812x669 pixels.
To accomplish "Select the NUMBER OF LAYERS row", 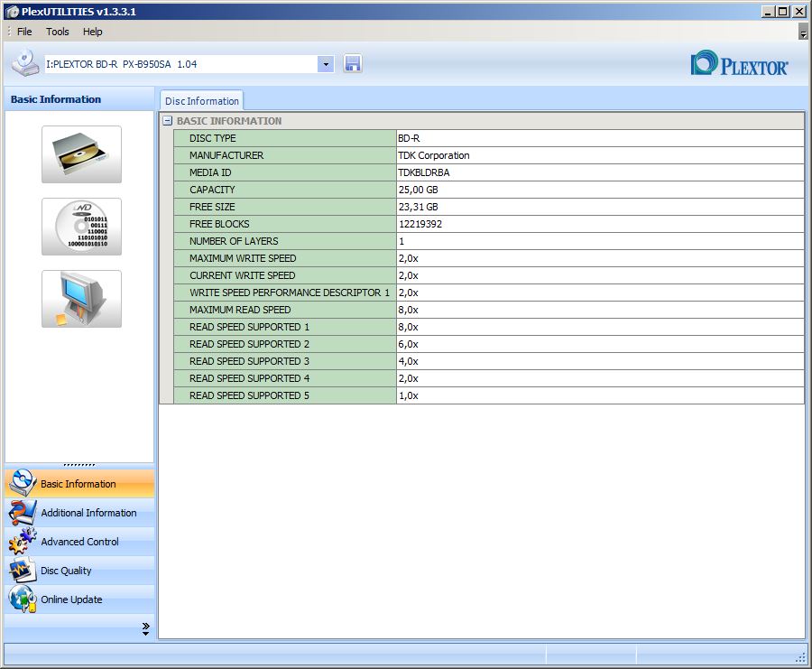I will click(x=489, y=241).
